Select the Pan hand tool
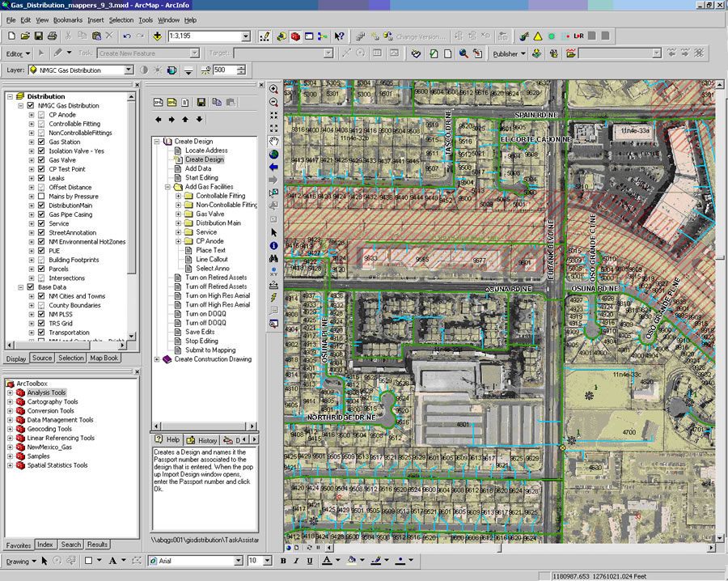The height and width of the screenshot is (581, 728). (273, 142)
